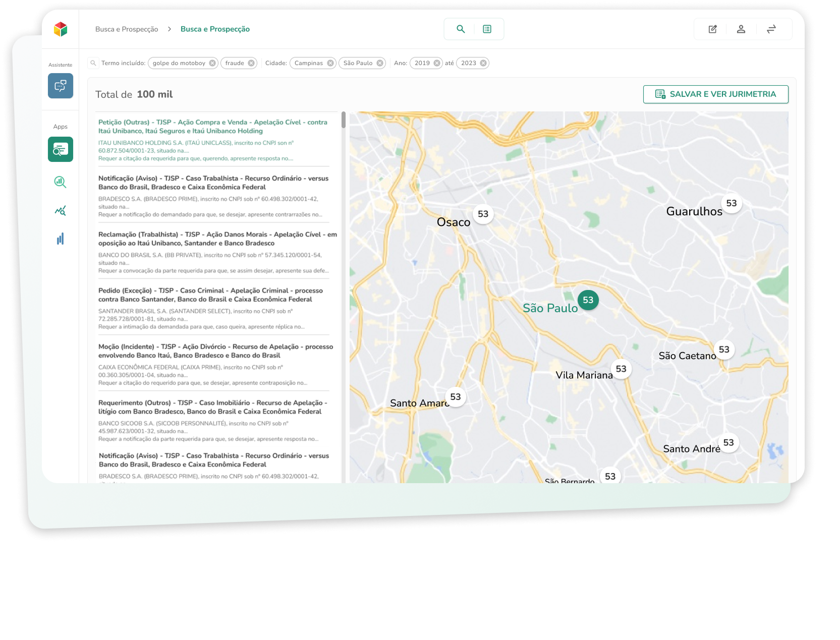Click the active green 'Busca e Prospecção' breadcrumb

coord(215,29)
